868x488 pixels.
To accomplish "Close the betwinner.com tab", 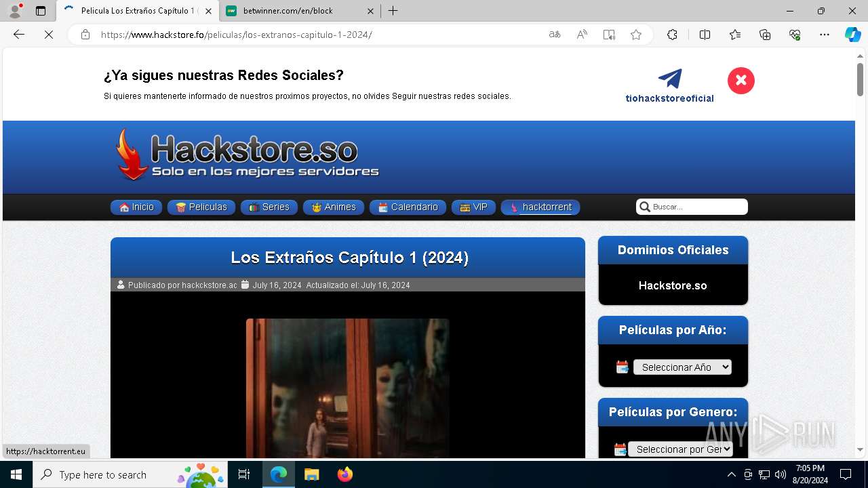I will click(370, 11).
